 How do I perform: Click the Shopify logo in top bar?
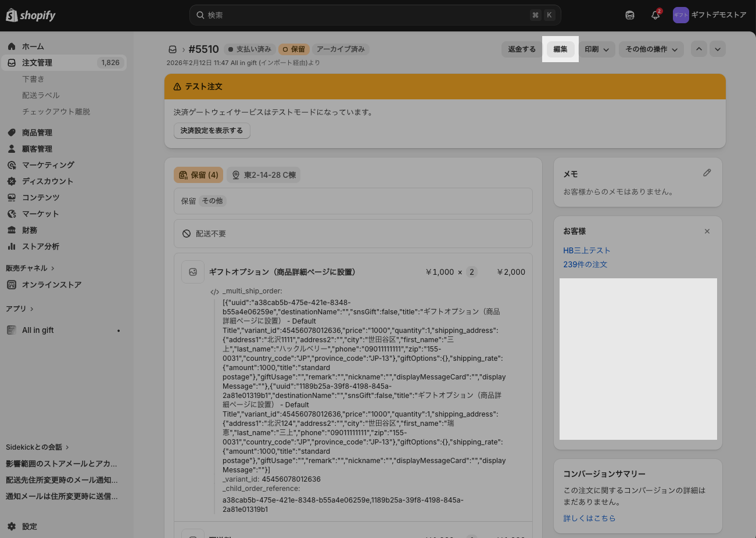coord(31,15)
